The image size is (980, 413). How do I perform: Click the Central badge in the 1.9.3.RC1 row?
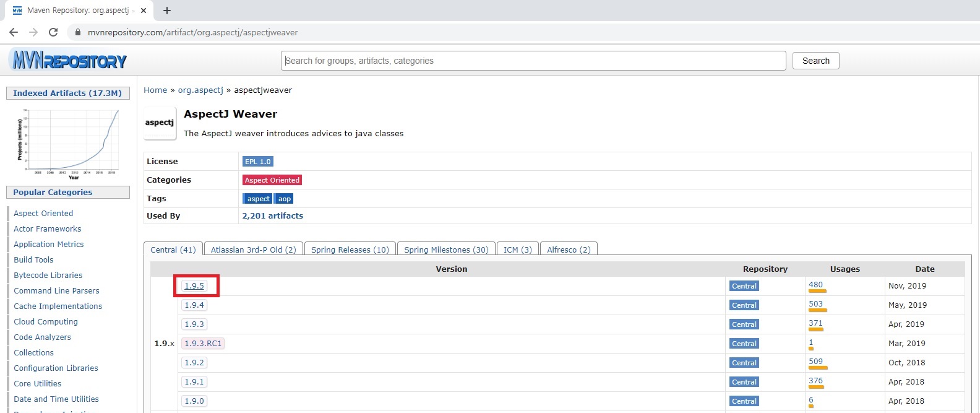click(x=744, y=344)
